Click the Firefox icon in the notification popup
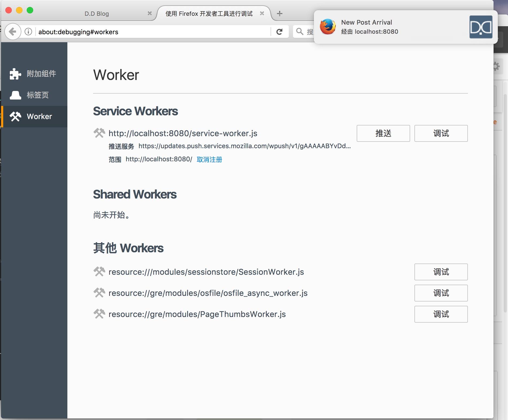The height and width of the screenshot is (420, 508). point(328,27)
